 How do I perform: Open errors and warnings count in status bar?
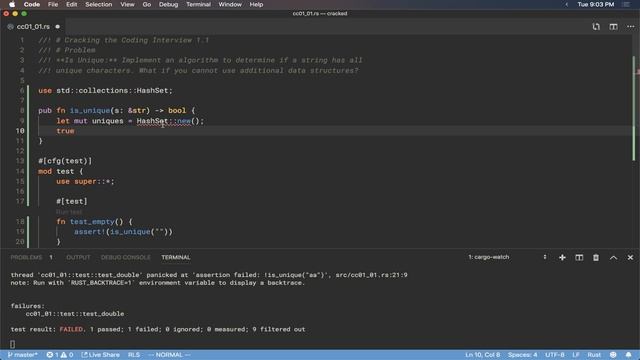60,355
